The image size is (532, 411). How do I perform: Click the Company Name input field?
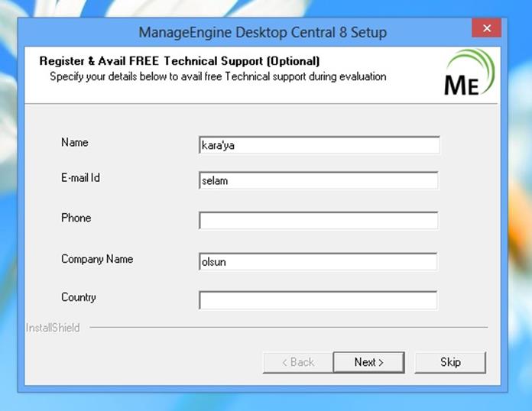[318, 261]
